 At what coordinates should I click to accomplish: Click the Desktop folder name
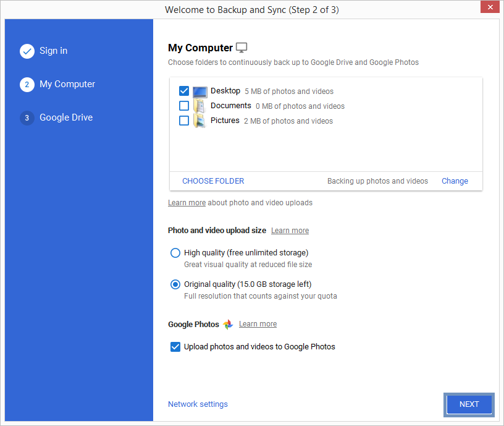(x=225, y=91)
